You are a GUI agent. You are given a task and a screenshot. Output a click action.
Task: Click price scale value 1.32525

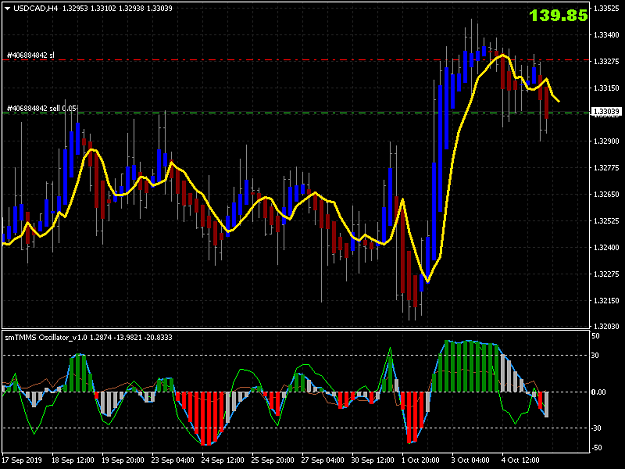pyautogui.click(x=606, y=221)
